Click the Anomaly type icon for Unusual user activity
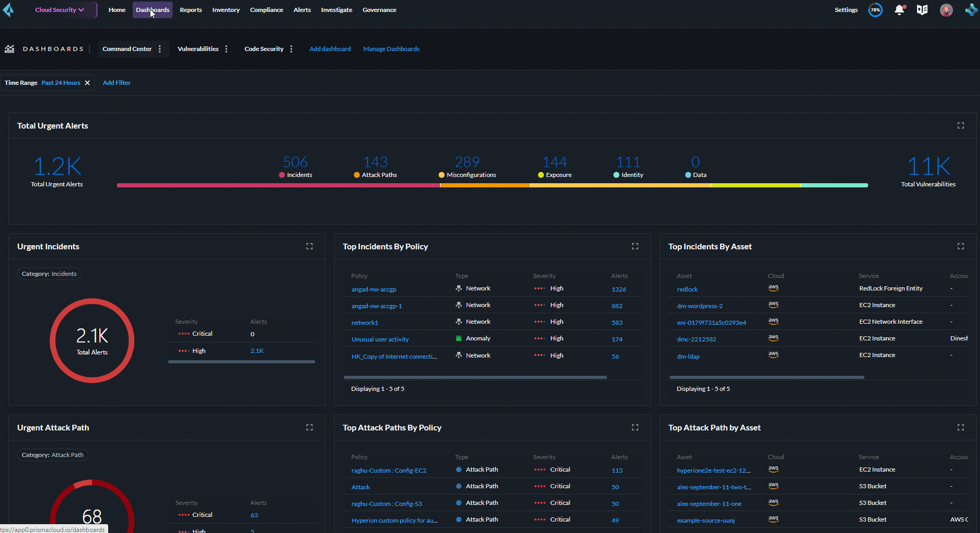The width and height of the screenshot is (980, 533). tap(459, 338)
